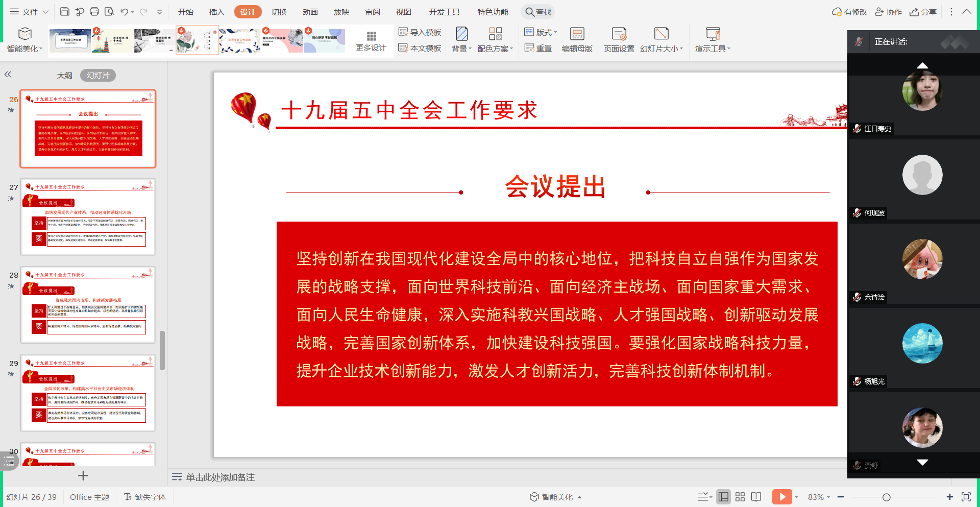Click the 分享 share button
The width and height of the screenshot is (980, 507).
(x=923, y=12)
